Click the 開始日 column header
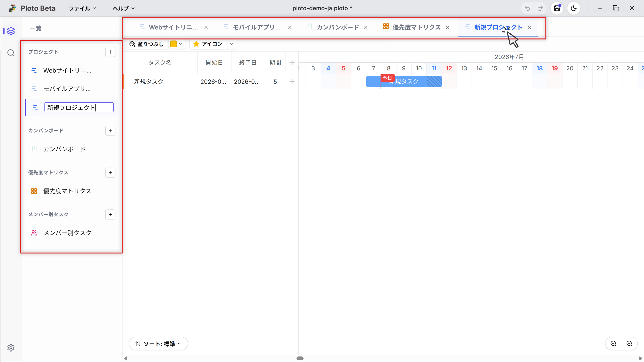 pyautogui.click(x=214, y=62)
